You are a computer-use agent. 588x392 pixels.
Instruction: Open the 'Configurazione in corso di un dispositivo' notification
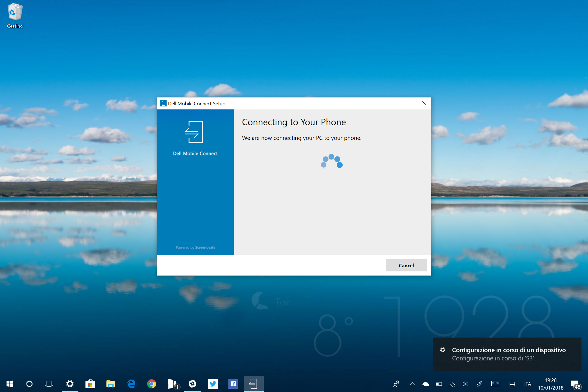507,354
